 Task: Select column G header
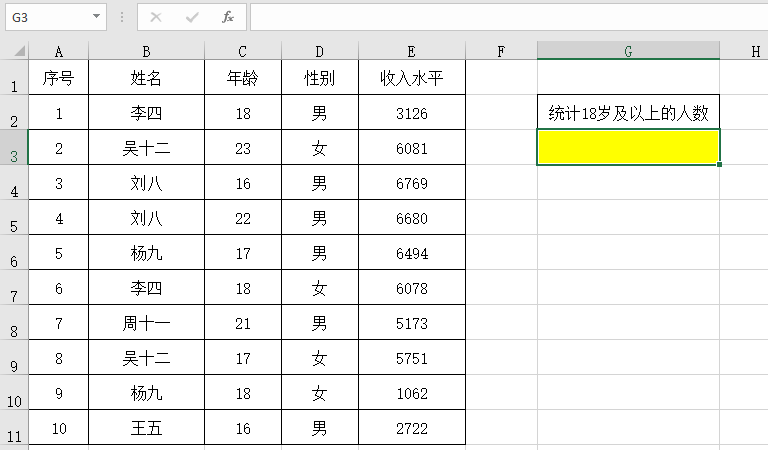click(x=628, y=51)
